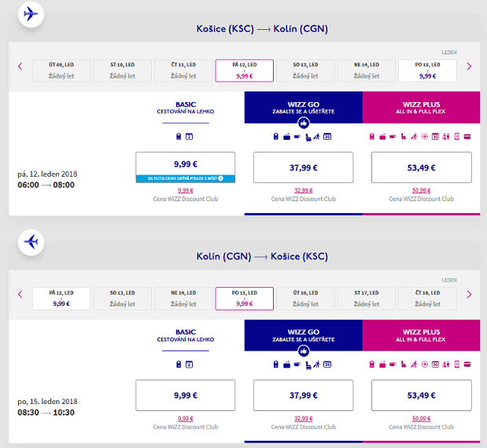Choose the 9,99 € BASIC fare for the outbound flight
Viewport: 487px width, 448px height.
coord(186,167)
